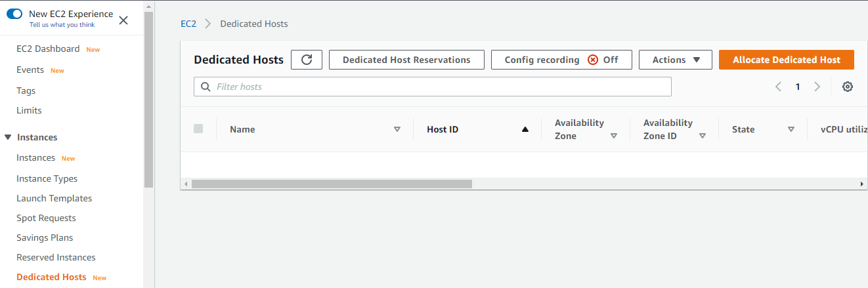
Task: Click the EC2 breadcrumb link
Action: coord(188,24)
